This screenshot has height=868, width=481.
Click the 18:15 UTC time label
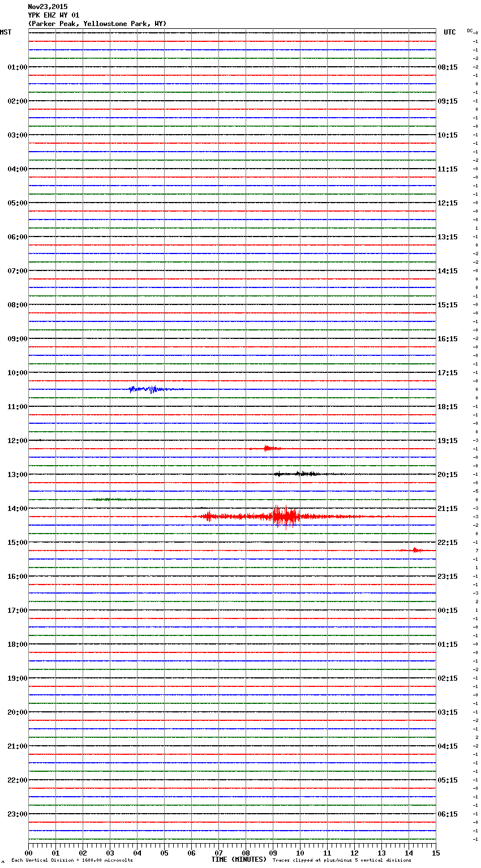[448, 407]
